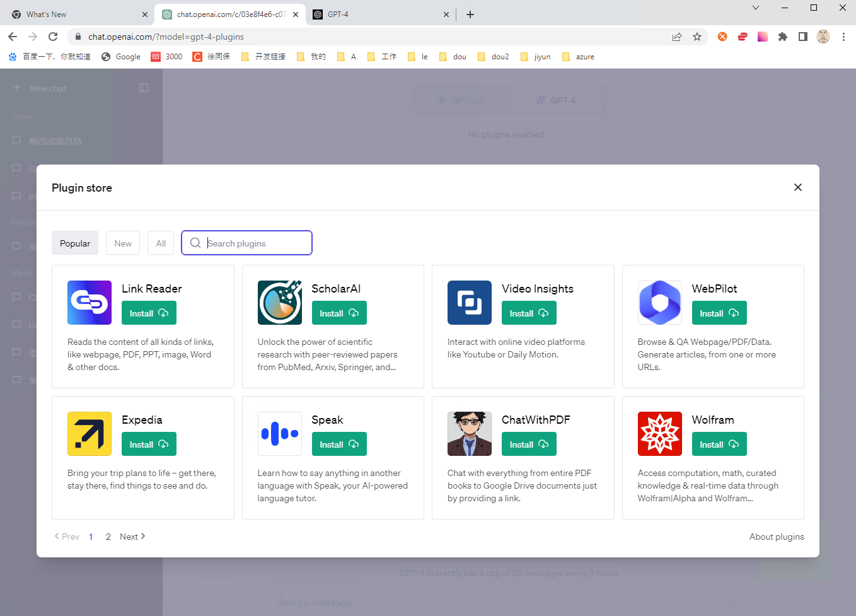Toggle the browser side panel
This screenshot has height=616, width=856.
803,37
